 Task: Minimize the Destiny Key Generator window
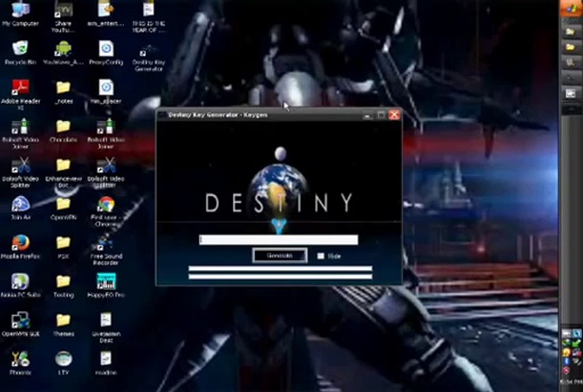[367, 115]
